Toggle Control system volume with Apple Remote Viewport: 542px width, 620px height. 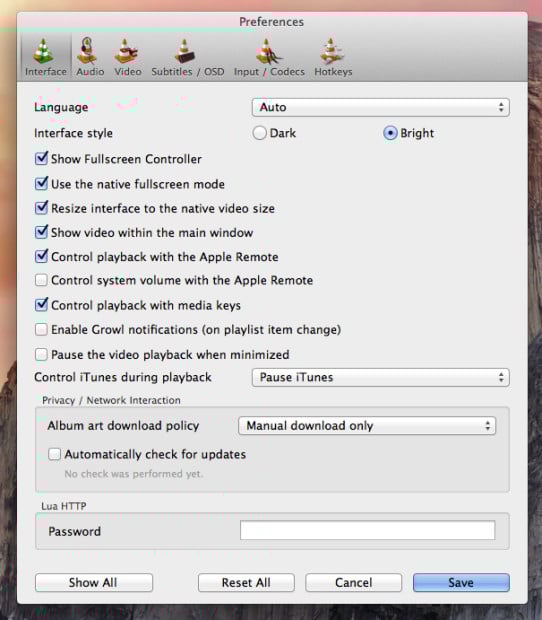coord(41,280)
